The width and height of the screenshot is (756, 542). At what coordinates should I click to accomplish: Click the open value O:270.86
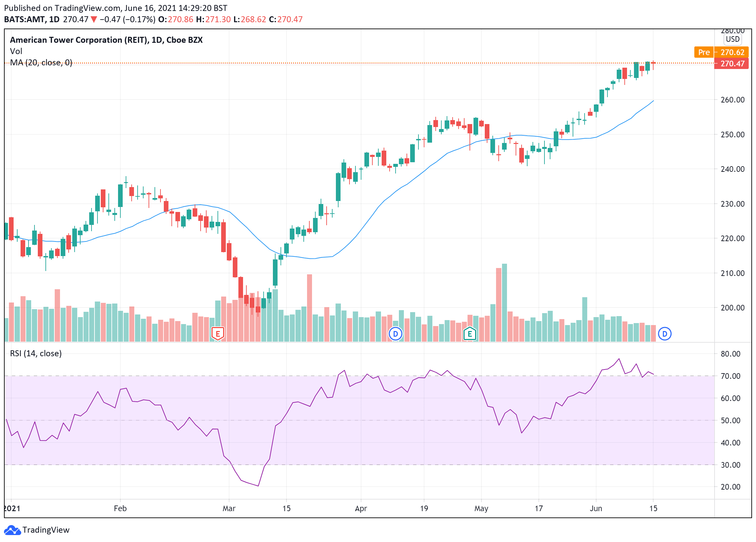tap(176, 19)
